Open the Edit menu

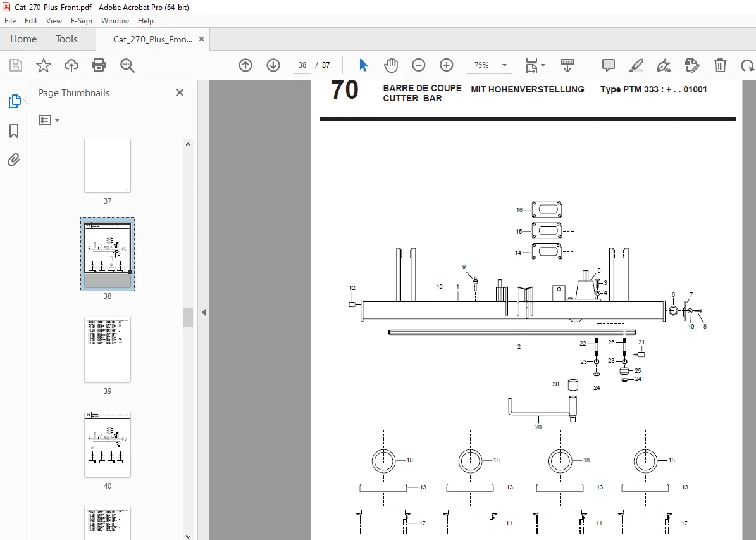pyautogui.click(x=31, y=21)
